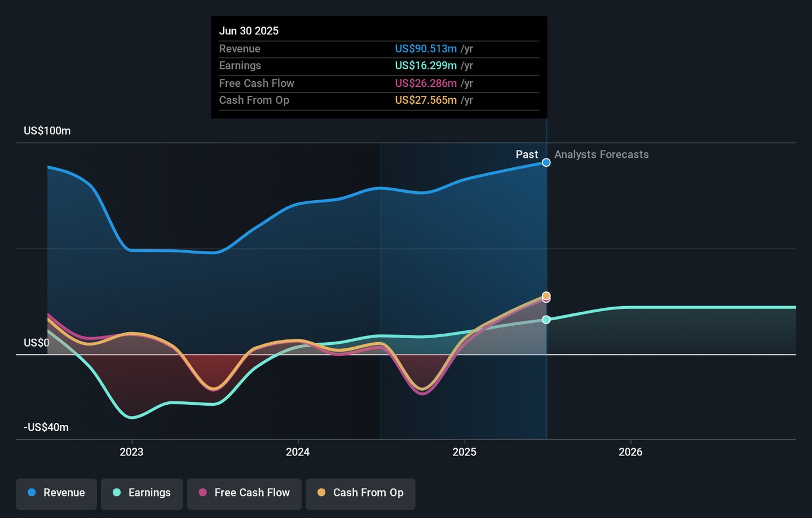Image resolution: width=812 pixels, height=518 pixels.
Task: Click the US$26.286m free cash flow value
Action: coord(426,83)
